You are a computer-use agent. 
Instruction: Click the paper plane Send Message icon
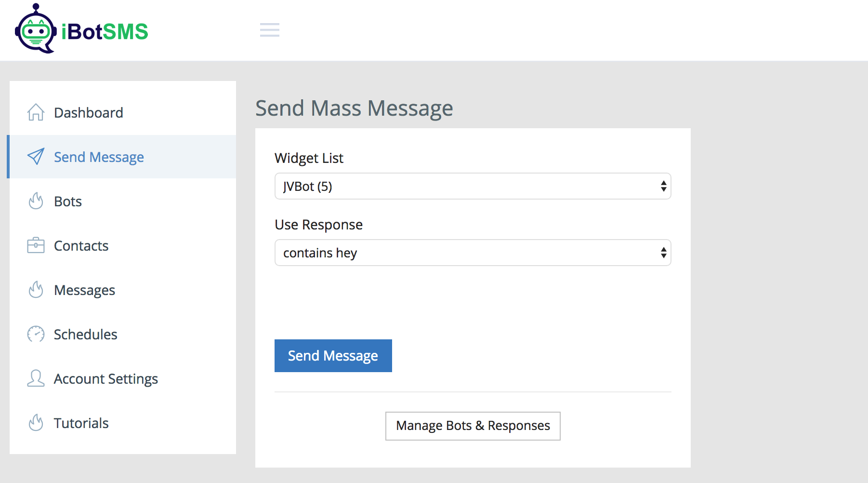coord(36,157)
